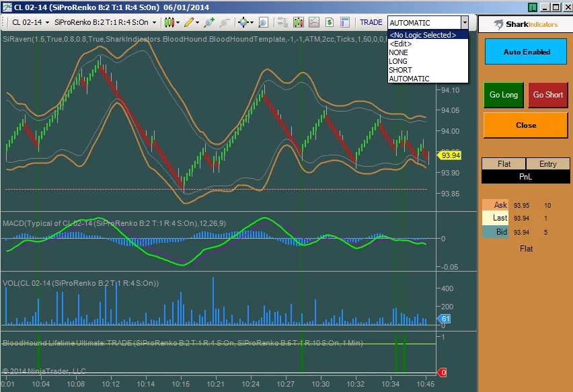
Task: Select SHORT in the logic list
Action: point(428,70)
